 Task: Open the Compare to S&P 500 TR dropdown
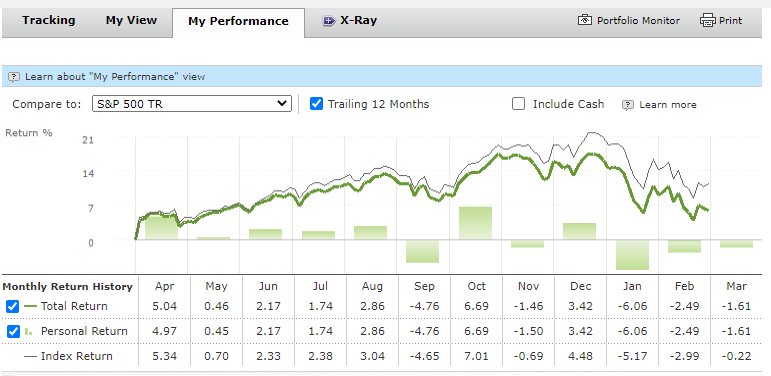coord(192,104)
